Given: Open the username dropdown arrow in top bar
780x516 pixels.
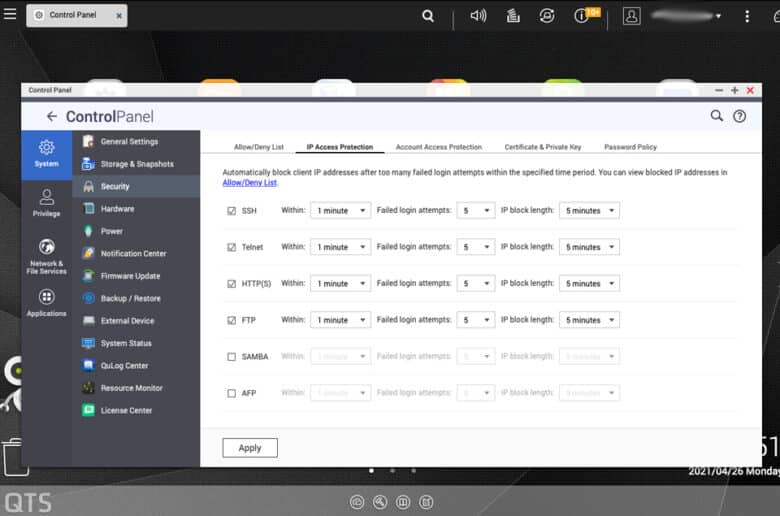Looking at the screenshot, I should [718, 16].
